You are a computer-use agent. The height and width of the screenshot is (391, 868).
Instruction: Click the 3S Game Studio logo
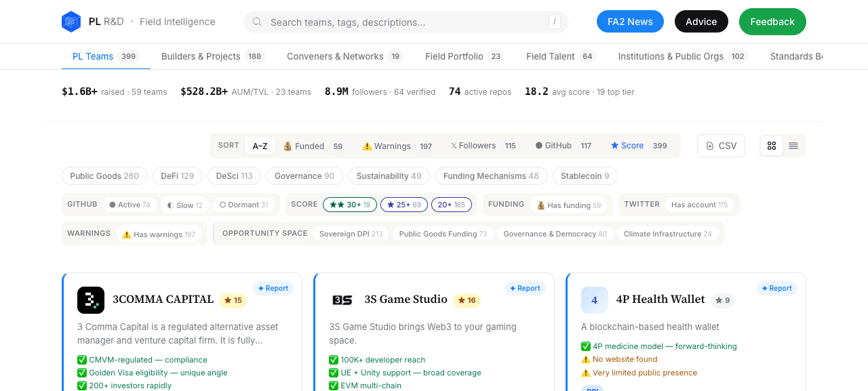[342, 300]
